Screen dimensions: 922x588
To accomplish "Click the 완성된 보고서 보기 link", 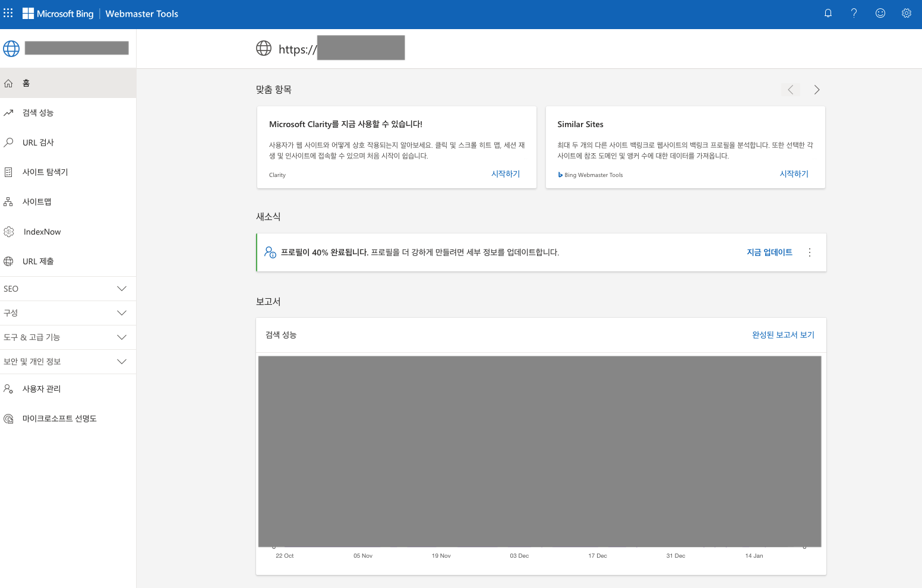I will [782, 334].
